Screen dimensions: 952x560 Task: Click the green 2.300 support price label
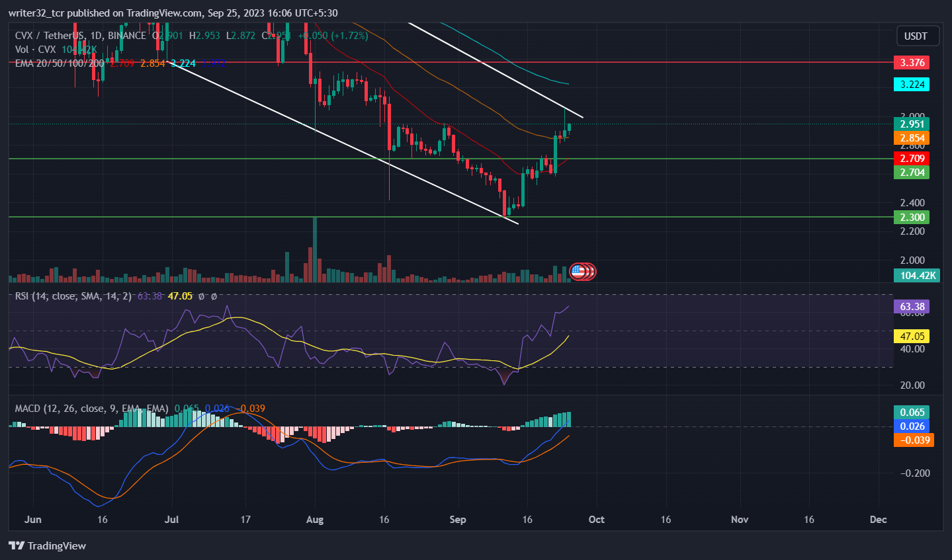point(912,218)
